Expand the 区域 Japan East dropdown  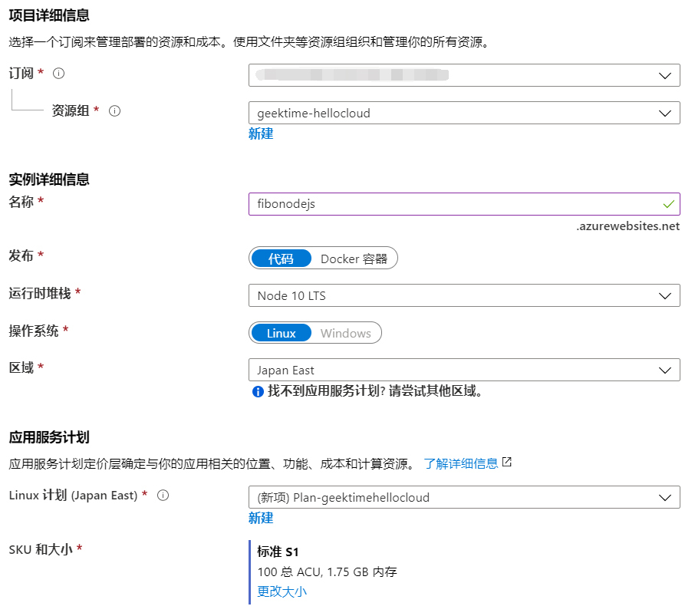click(464, 370)
